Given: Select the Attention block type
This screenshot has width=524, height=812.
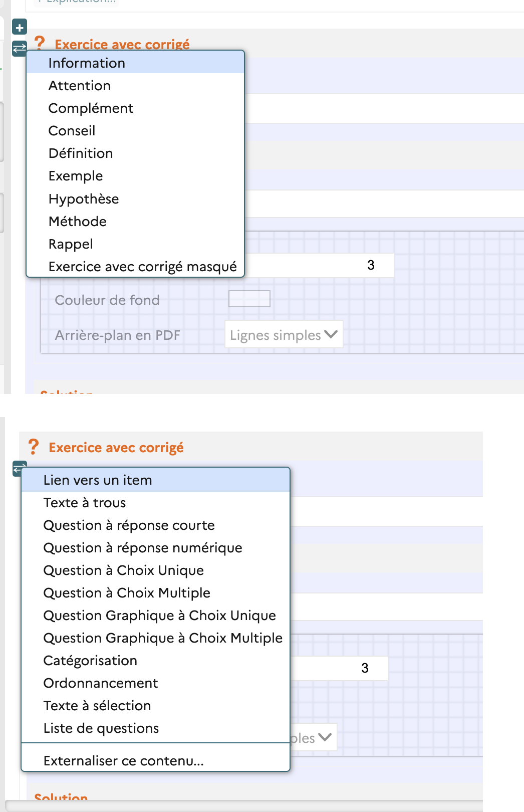Looking at the screenshot, I should point(80,86).
